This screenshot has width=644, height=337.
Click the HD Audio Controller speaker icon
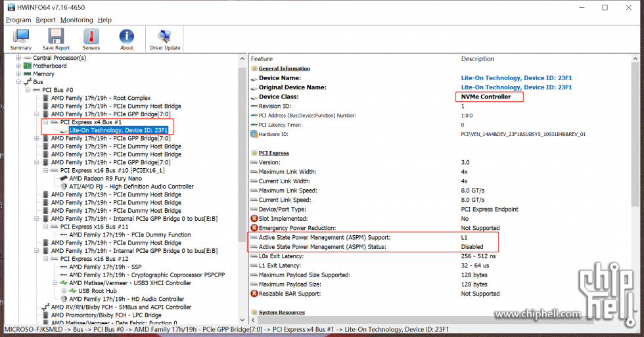(x=64, y=299)
